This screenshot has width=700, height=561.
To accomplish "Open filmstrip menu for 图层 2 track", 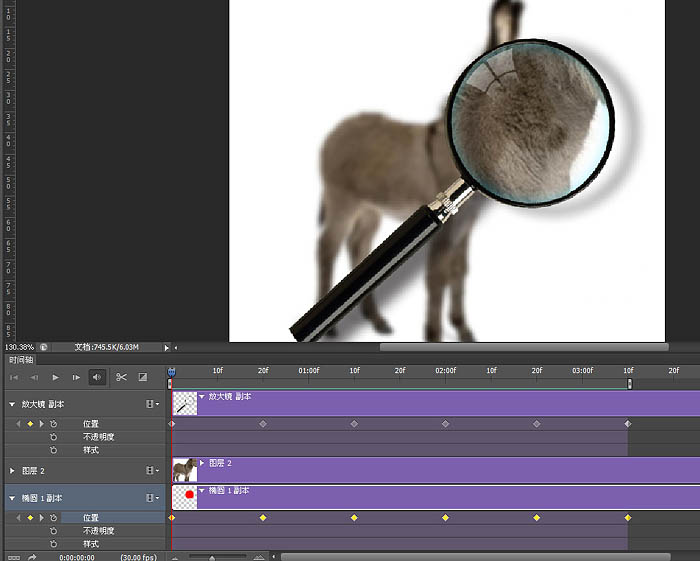I will (152, 470).
